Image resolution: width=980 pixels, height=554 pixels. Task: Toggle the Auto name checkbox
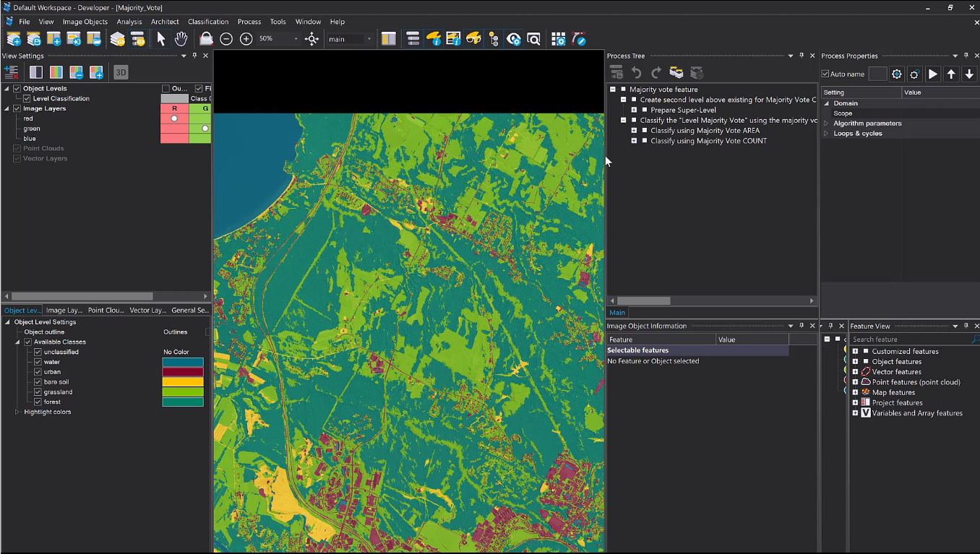coord(825,74)
